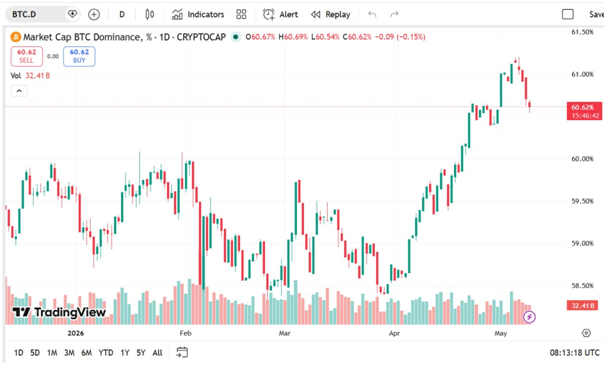Open go to date calendar icon
The image size is (606, 371).
182,352
